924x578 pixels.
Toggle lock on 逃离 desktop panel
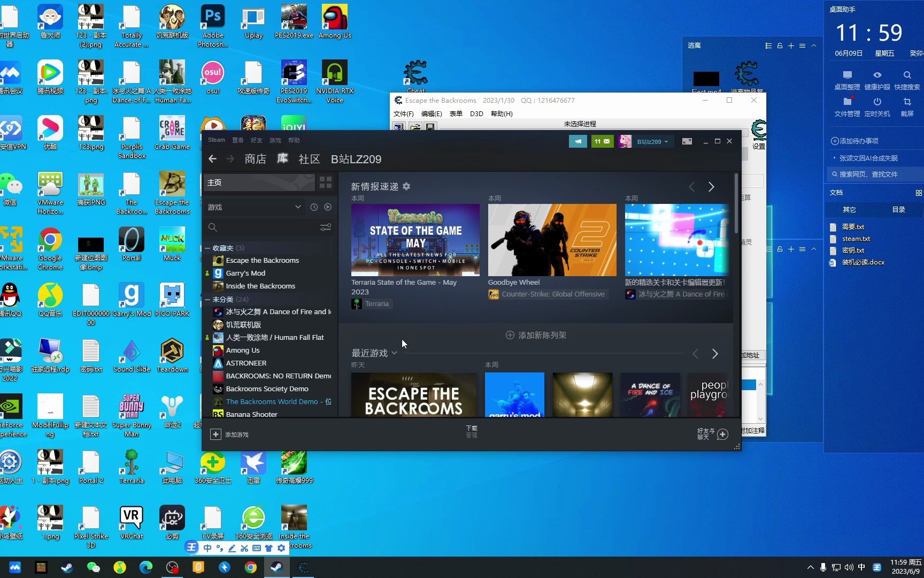pyautogui.click(x=780, y=45)
